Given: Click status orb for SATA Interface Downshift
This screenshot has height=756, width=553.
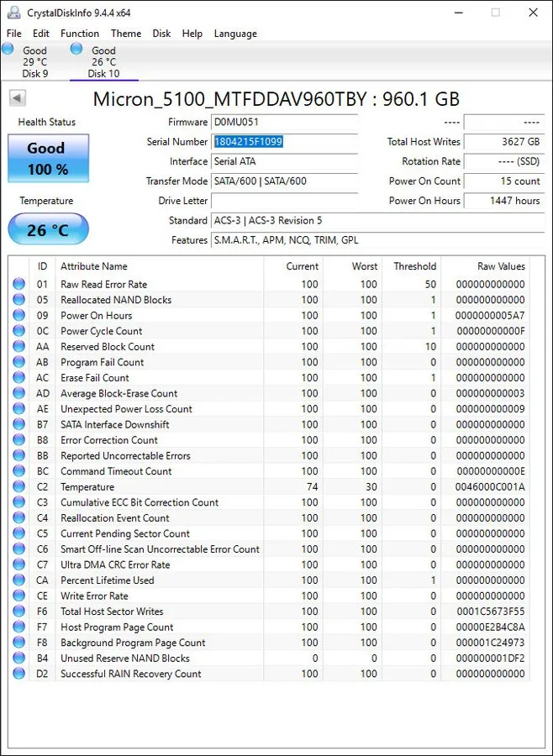Looking at the screenshot, I should [x=18, y=424].
